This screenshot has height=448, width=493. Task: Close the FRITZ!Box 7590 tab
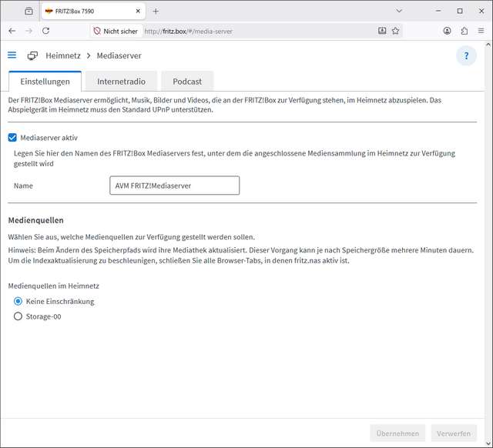point(138,11)
